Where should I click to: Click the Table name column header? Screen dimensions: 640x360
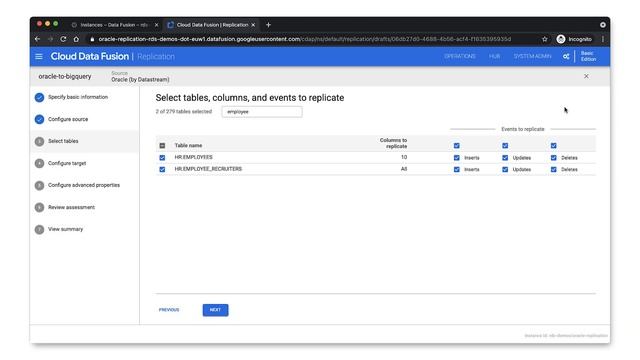(x=188, y=145)
